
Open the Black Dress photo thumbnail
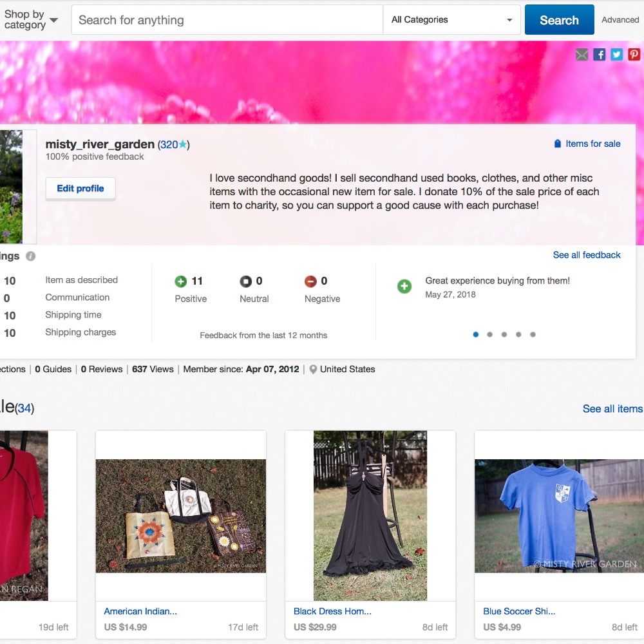[370, 516]
